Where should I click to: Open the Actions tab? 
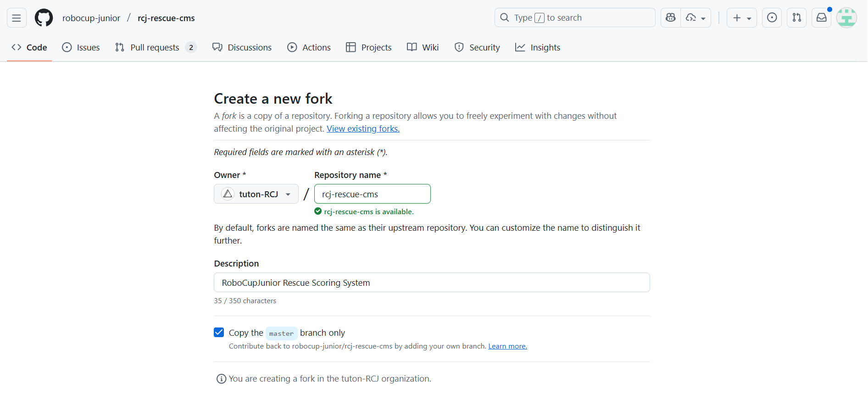coord(309,47)
